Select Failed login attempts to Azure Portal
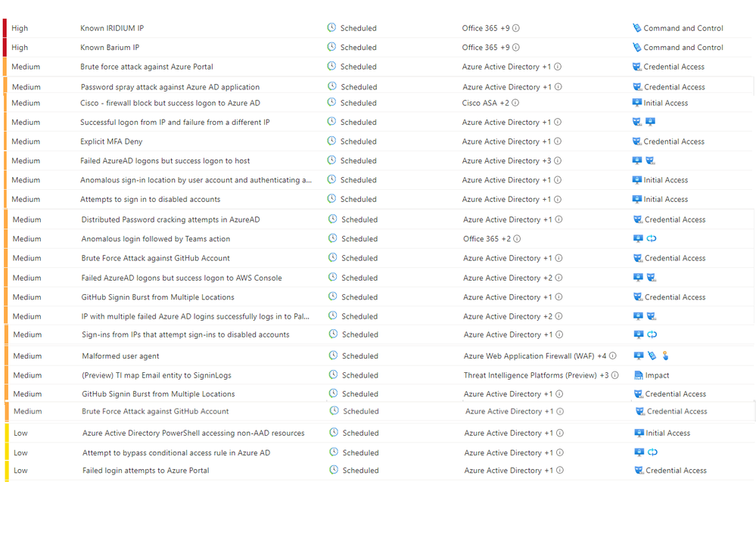The image size is (756, 550). (x=145, y=471)
